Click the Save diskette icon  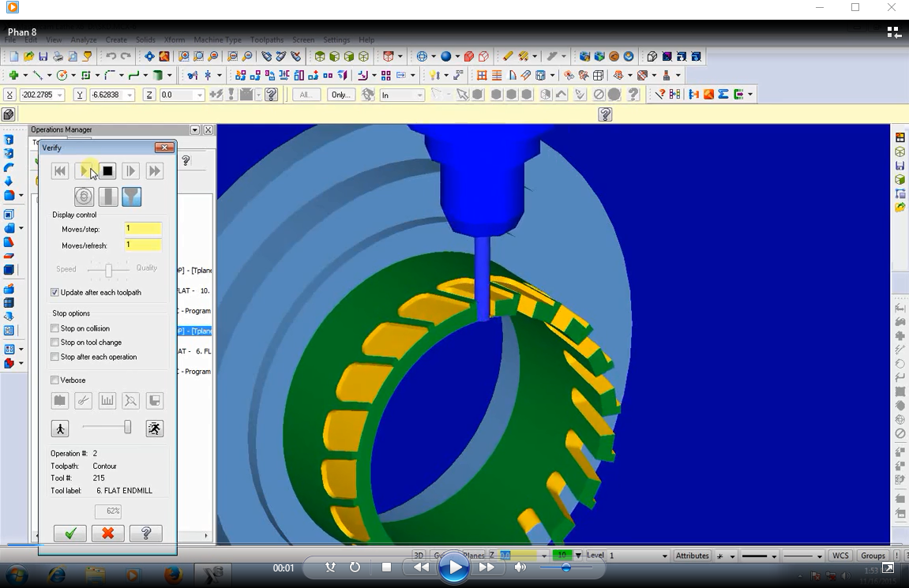pos(43,56)
